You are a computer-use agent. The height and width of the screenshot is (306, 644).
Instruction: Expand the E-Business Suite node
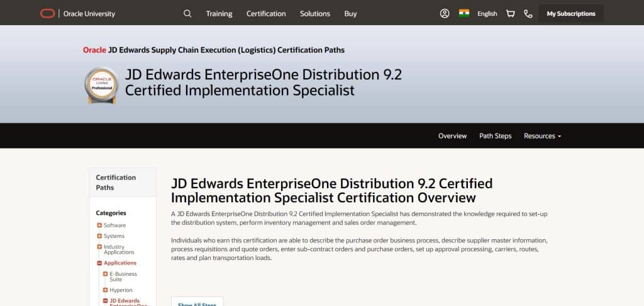105,274
